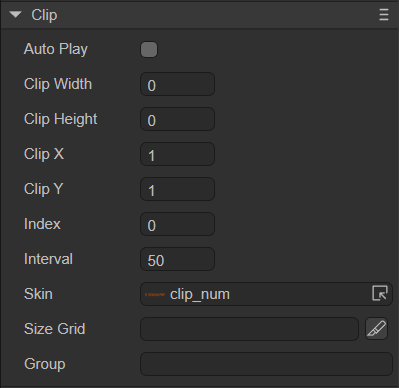Screen dimensions: 399x388
Task: Enable the Auto Play checkbox
Action: (x=149, y=50)
